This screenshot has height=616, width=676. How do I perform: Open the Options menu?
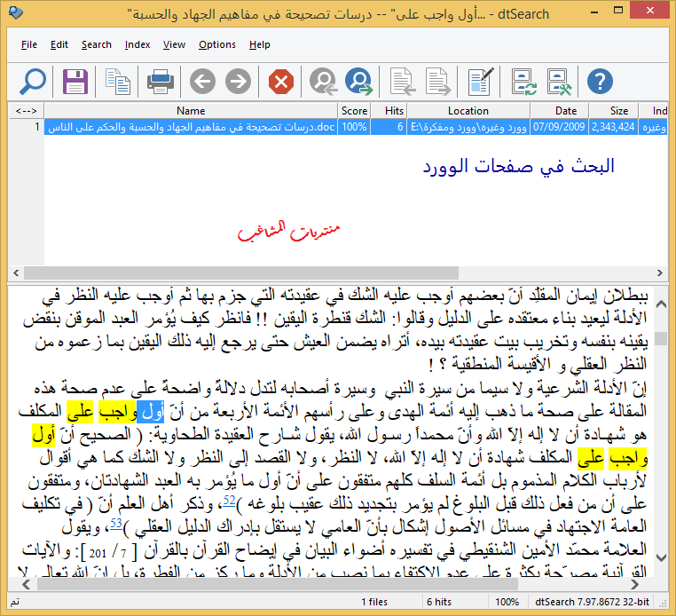pos(217,44)
